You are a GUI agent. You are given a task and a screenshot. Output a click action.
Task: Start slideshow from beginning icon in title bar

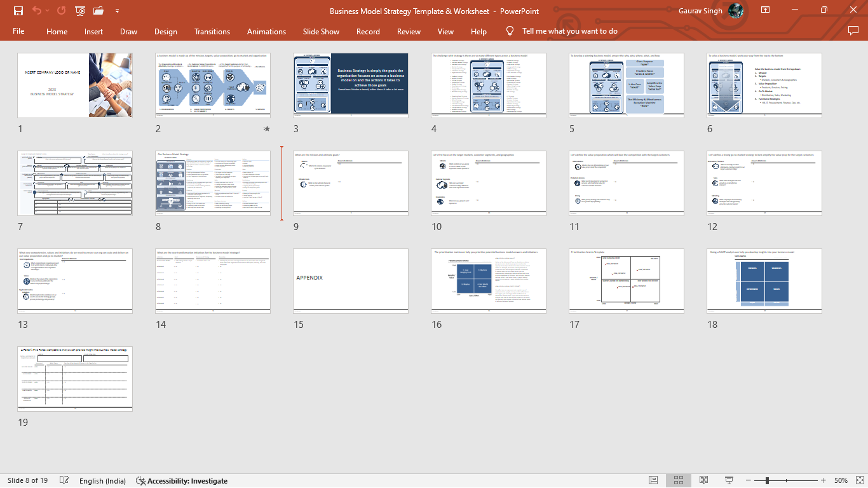pyautogui.click(x=80, y=11)
